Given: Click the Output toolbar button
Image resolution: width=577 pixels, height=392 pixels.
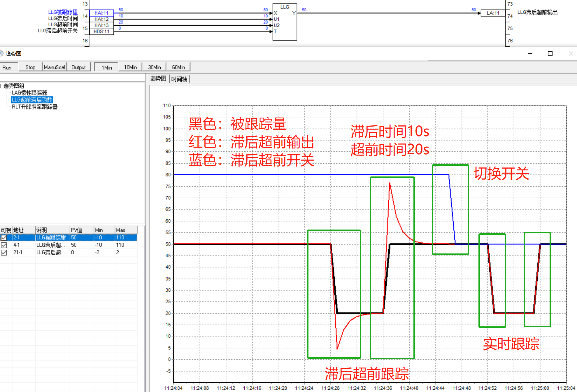Looking at the screenshot, I should tap(78, 67).
